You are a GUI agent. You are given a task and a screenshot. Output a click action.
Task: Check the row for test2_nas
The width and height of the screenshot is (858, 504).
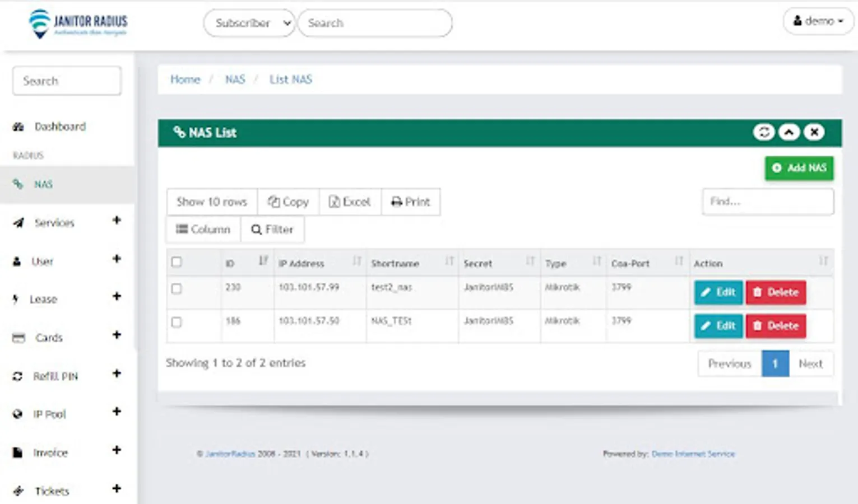tap(177, 289)
